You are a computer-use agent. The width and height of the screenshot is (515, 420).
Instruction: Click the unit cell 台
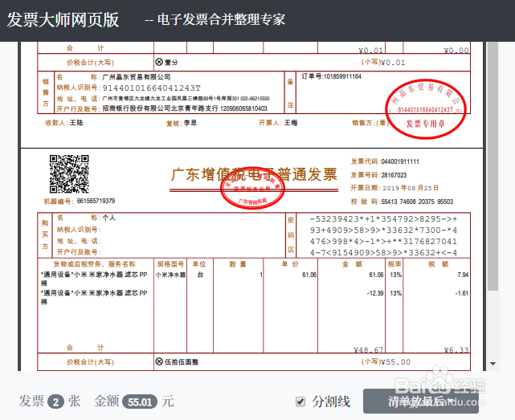click(200, 275)
